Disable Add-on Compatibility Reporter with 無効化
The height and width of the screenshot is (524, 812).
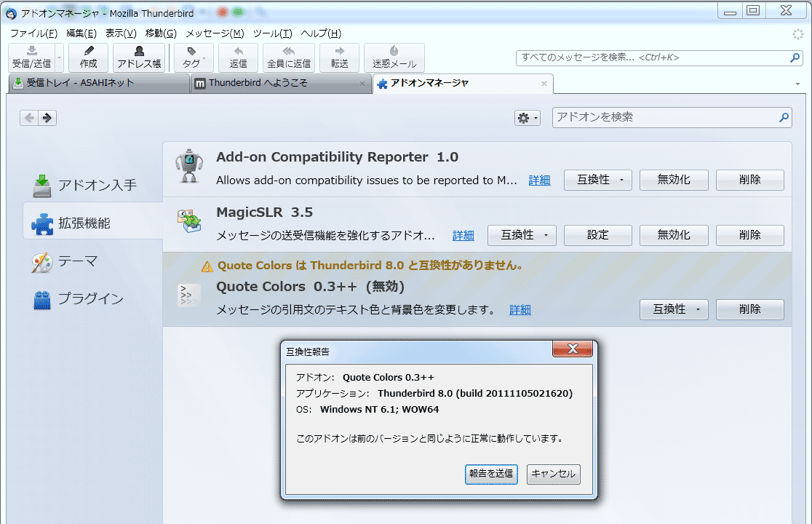(674, 180)
